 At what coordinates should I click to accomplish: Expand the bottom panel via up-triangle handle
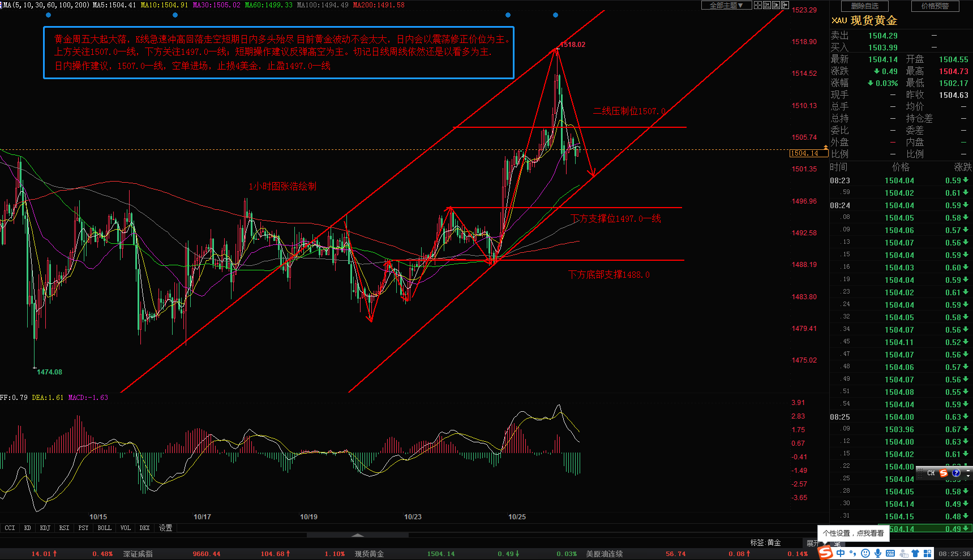point(358,535)
